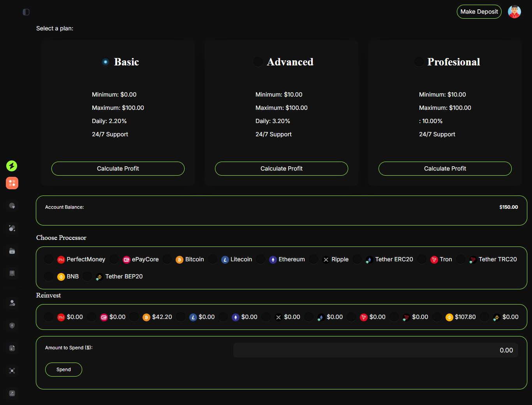Select the Profesional plan radio button
This screenshot has width=532, height=405.
(419, 62)
